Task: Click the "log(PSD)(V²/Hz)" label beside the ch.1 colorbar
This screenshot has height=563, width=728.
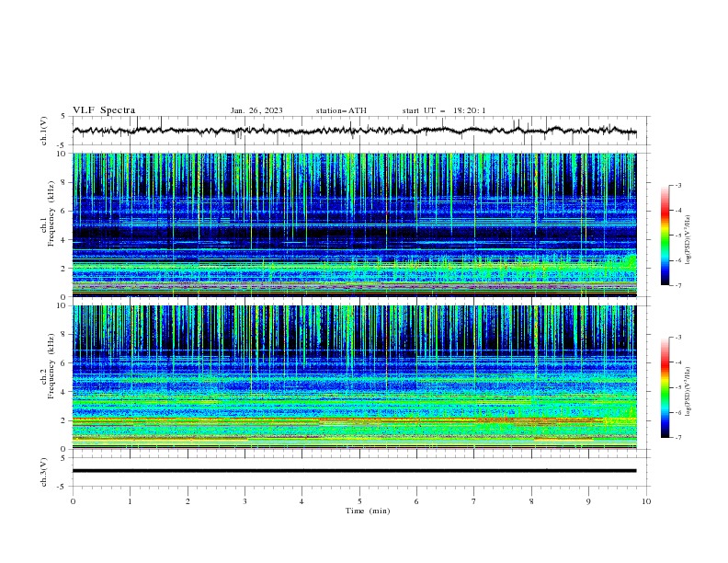Action: [x=688, y=240]
